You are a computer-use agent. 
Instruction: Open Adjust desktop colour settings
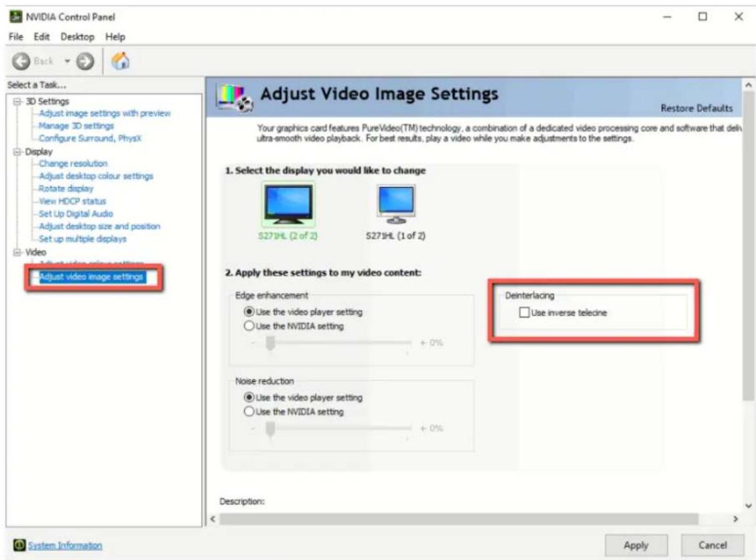pos(96,176)
